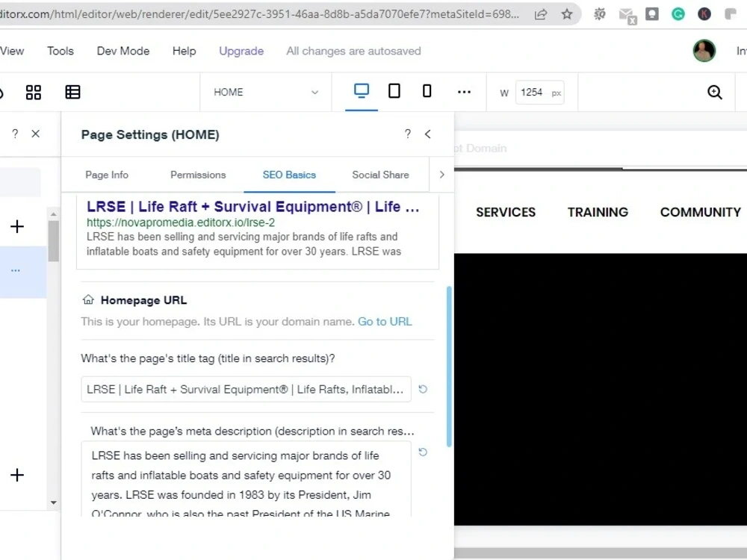Switch to the Page Info tab
This screenshot has height=560, width=747.
[x=107, y=175]
